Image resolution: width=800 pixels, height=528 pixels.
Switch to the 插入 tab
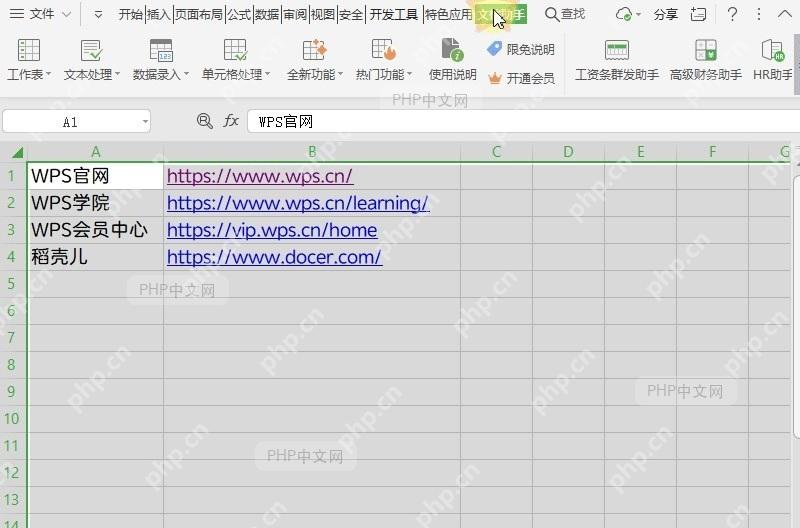[x=159, y=14]
